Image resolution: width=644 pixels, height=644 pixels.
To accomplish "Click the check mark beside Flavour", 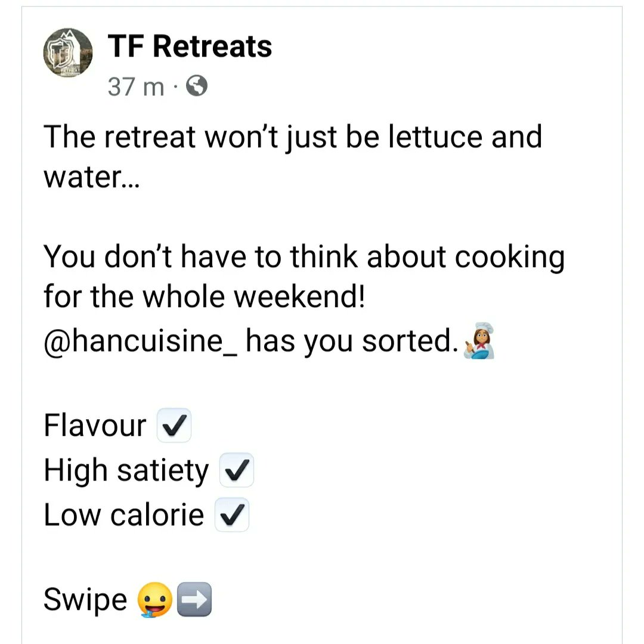I will (174, 425).
